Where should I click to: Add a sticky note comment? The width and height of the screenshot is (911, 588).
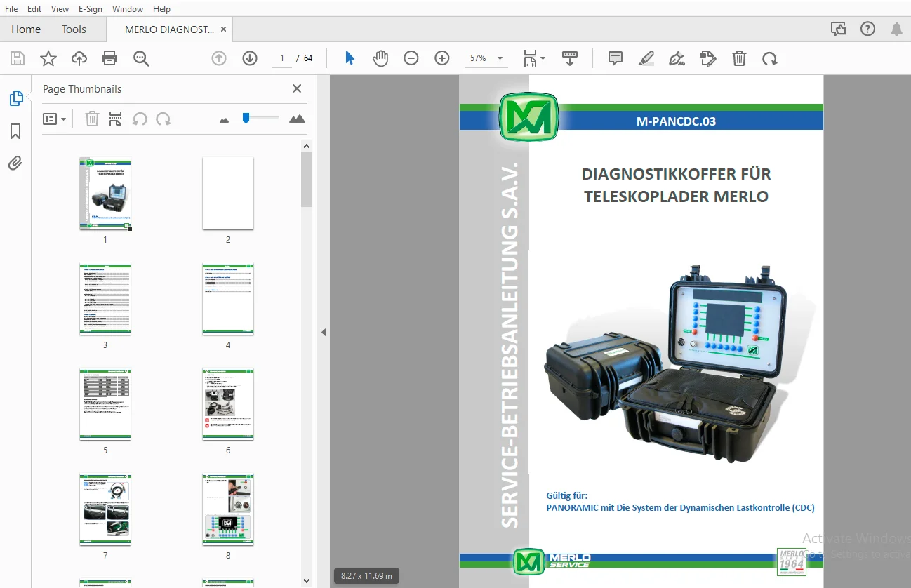(616, 58)
